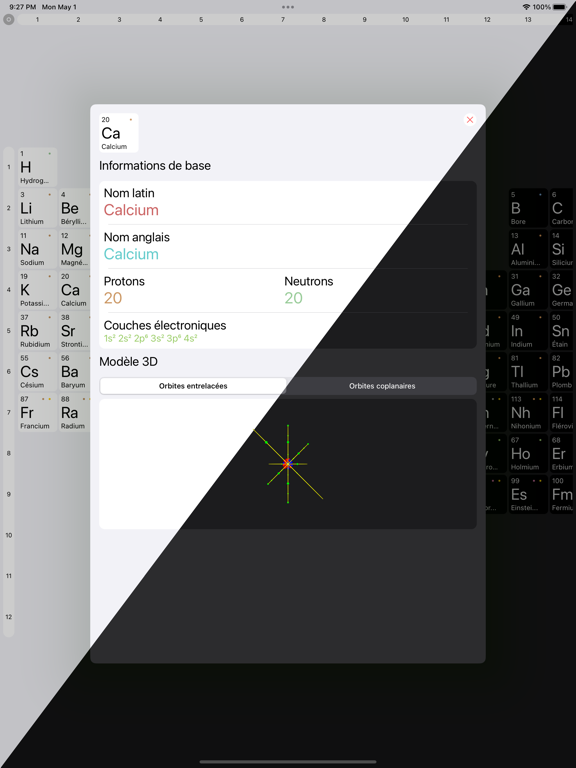Open the Sodium element tile
The image size is (576, 768).
[38, 249]
